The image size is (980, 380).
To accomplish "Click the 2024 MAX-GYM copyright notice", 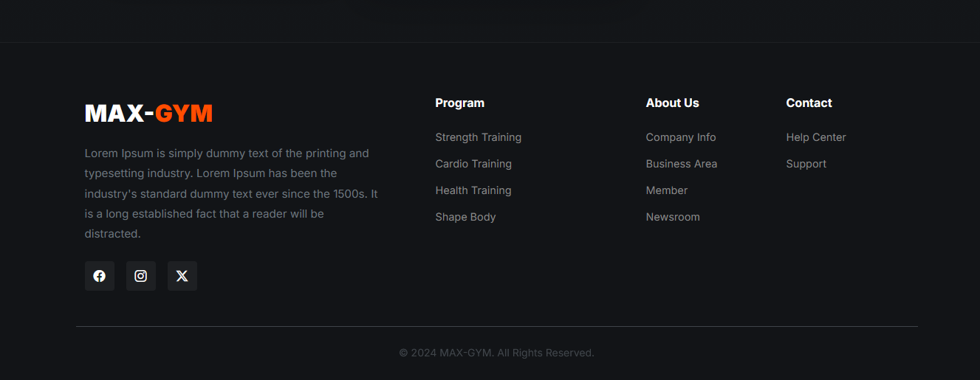I will [496, 353].
